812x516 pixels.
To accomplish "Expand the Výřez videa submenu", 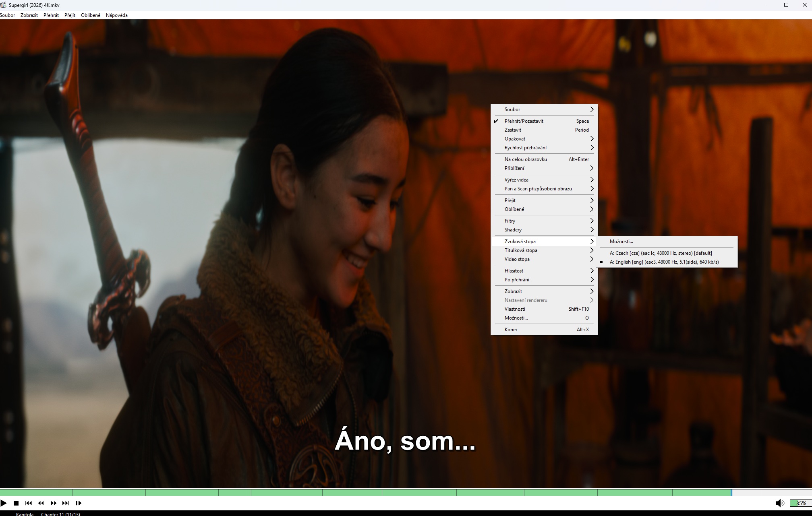I will pos(544,180).
